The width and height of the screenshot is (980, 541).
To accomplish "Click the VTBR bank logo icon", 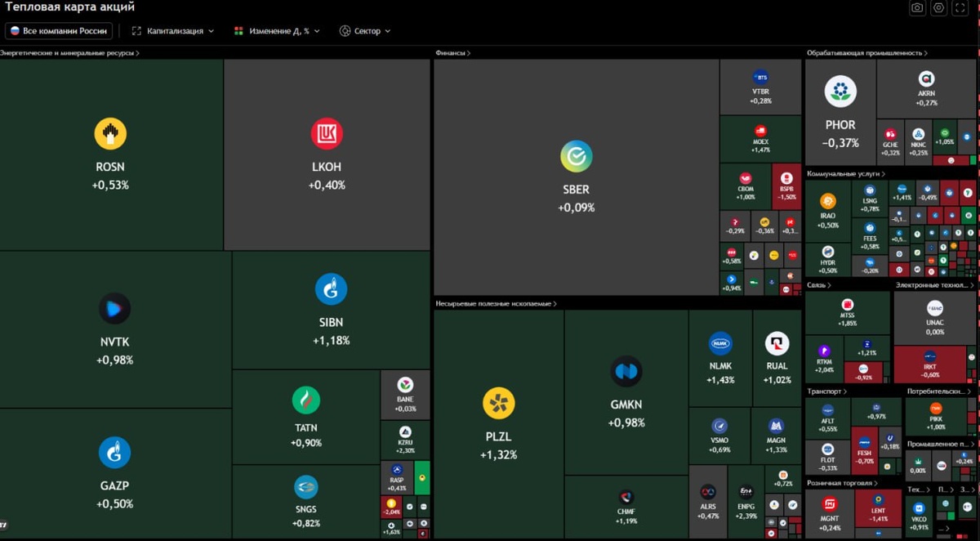I will (x=760, y=77).
